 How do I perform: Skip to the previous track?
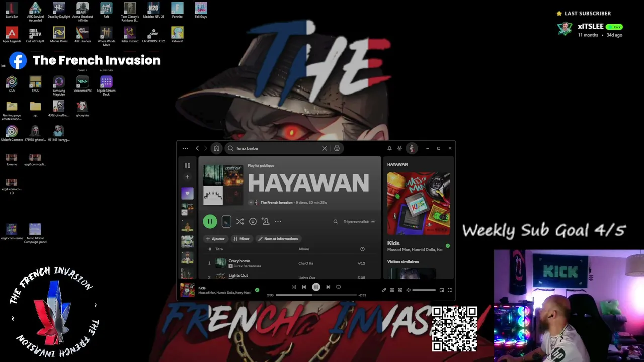(304, 287)
